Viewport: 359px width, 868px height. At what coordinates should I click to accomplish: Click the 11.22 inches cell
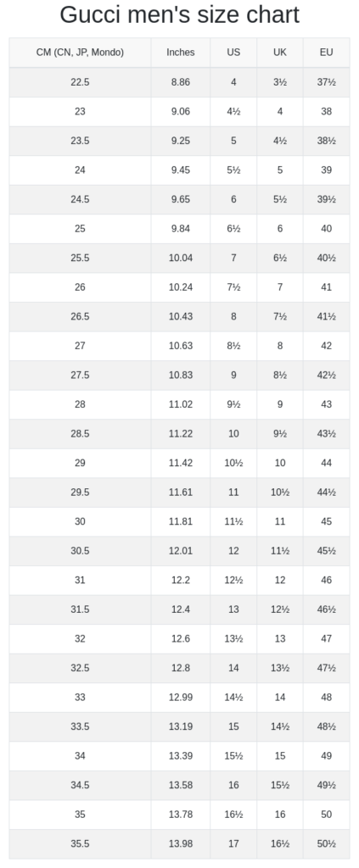[181, 433]
